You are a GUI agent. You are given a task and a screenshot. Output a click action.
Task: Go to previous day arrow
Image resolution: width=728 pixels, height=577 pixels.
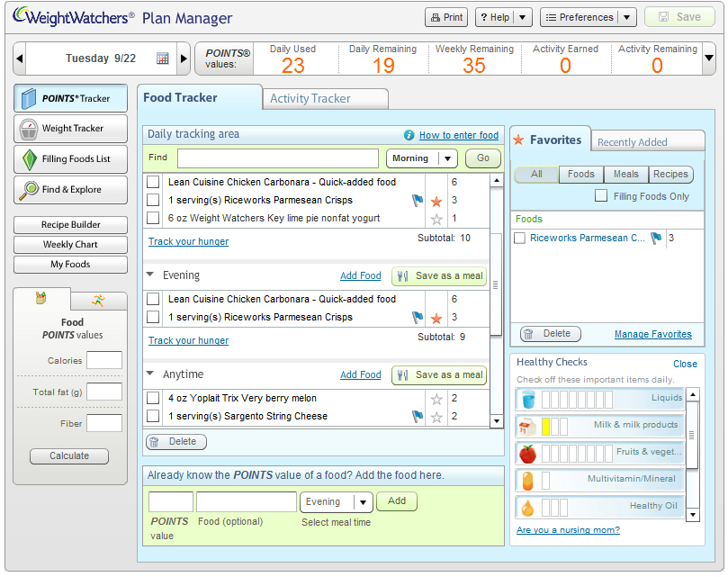[x=19, y=59]
